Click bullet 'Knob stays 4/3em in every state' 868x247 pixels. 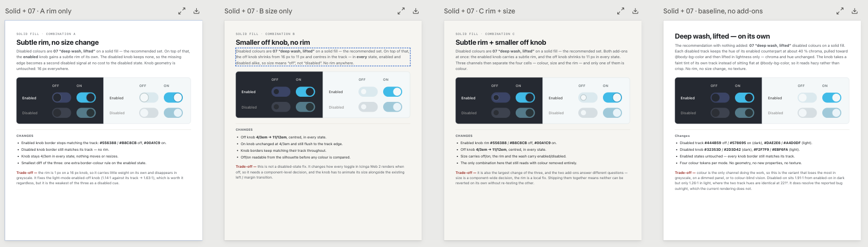click(x=70, y=156)
